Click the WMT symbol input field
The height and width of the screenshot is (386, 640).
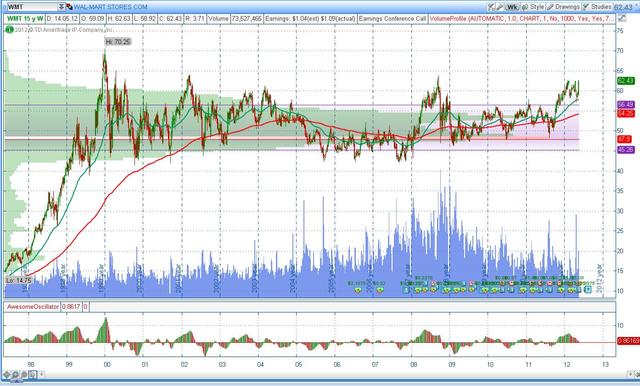32,7
